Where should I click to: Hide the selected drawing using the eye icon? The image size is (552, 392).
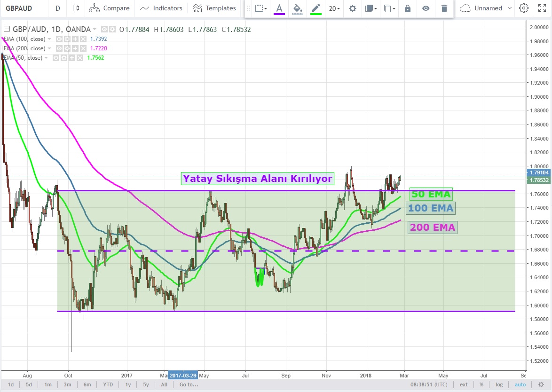point(426,8)
